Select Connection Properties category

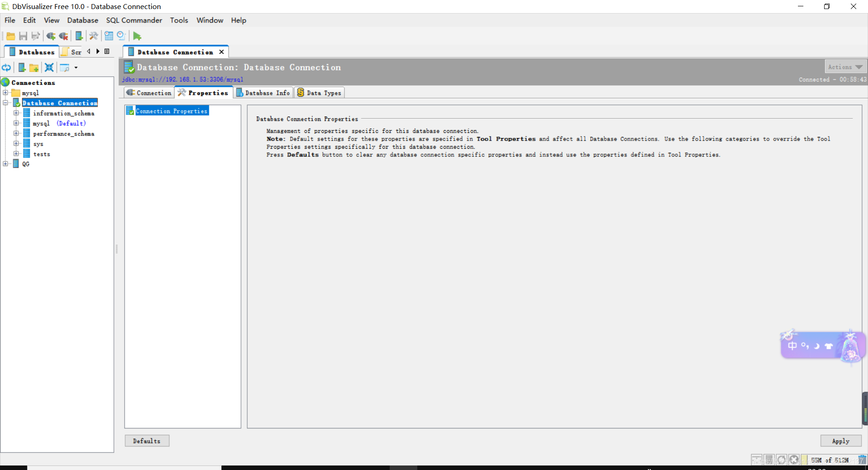[171, 111]
